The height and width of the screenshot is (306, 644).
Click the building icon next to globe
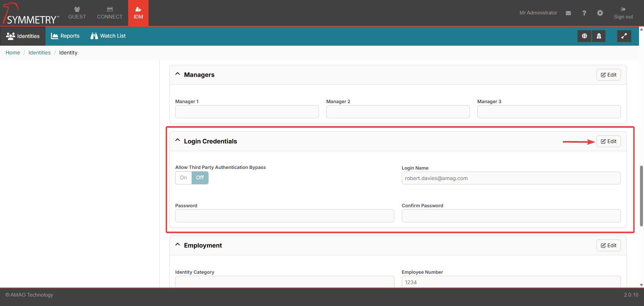599,36
